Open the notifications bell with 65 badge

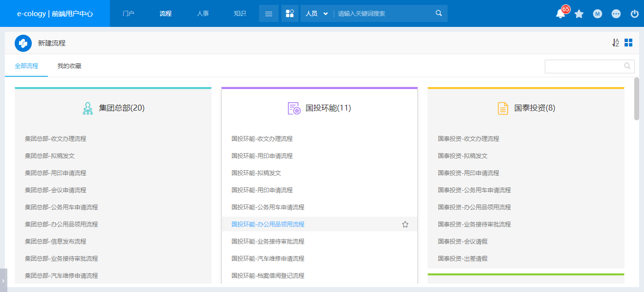(x=560, y=14)
